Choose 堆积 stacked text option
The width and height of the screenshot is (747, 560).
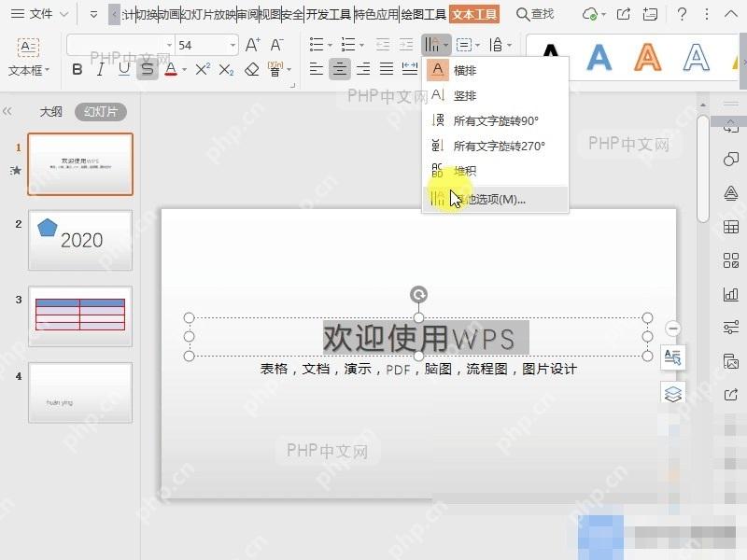(x=495, y=171)
